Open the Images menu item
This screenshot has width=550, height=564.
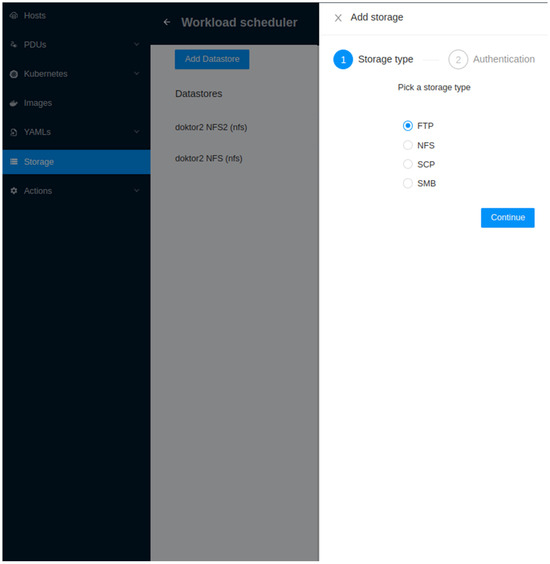coord(76,103)
